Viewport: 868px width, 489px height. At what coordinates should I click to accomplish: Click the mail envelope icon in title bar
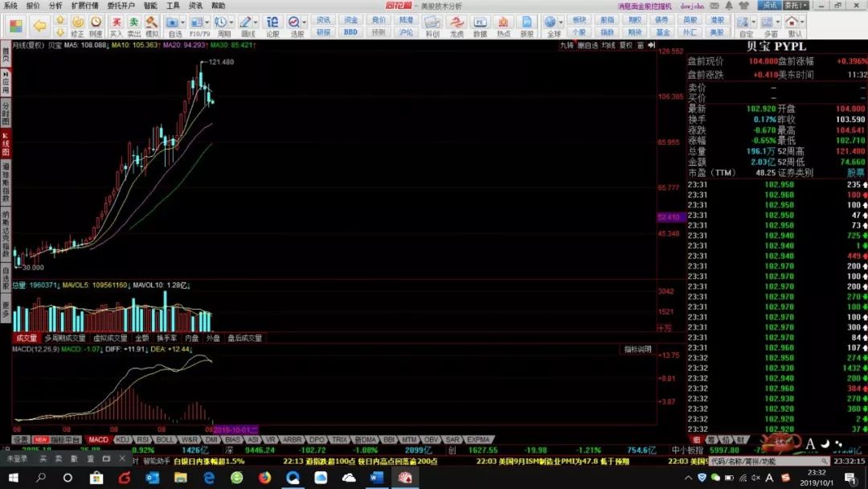click(x=714, y=6)
